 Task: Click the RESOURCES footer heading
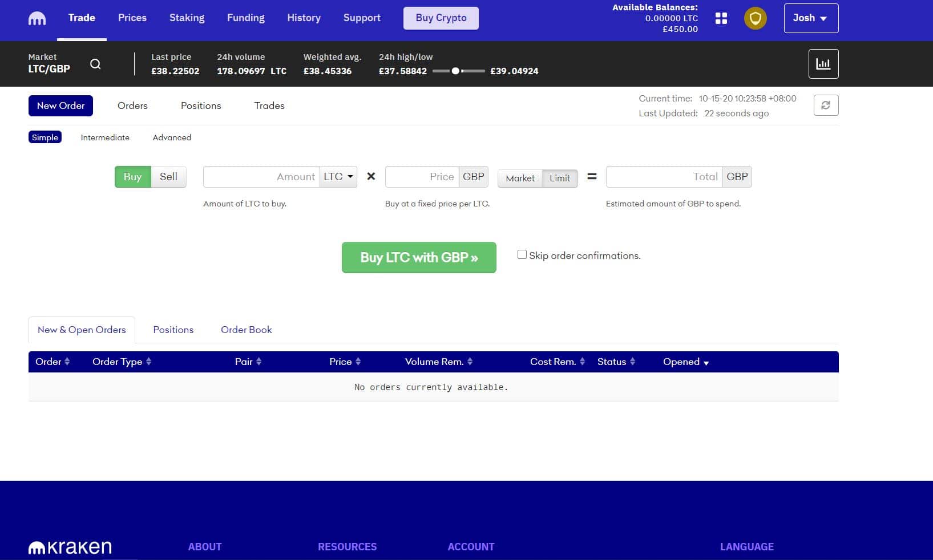coord(348,547)
